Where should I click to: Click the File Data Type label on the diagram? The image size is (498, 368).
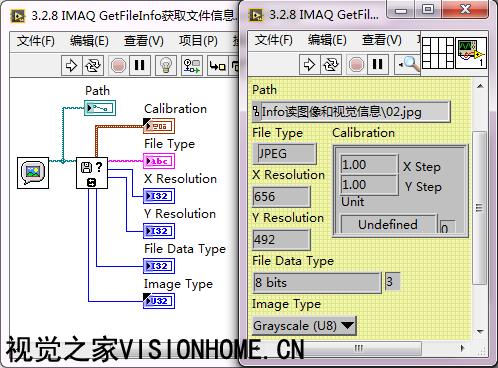185,249
